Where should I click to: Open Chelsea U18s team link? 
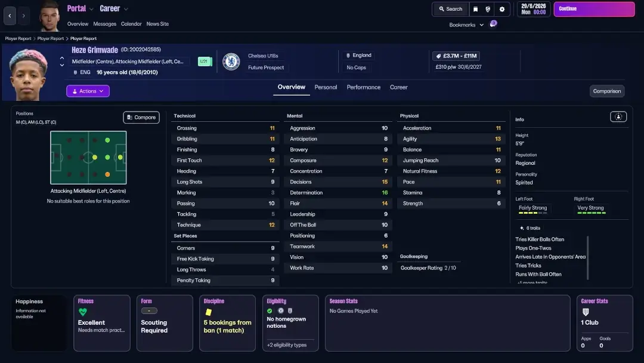click(263, 56)
